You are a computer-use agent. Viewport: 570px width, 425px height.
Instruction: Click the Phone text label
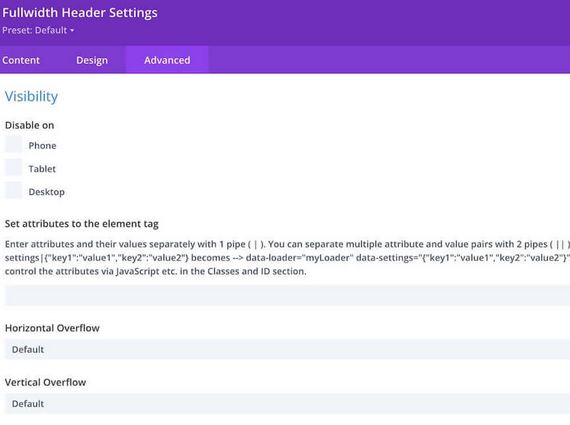tap(42, 145)
